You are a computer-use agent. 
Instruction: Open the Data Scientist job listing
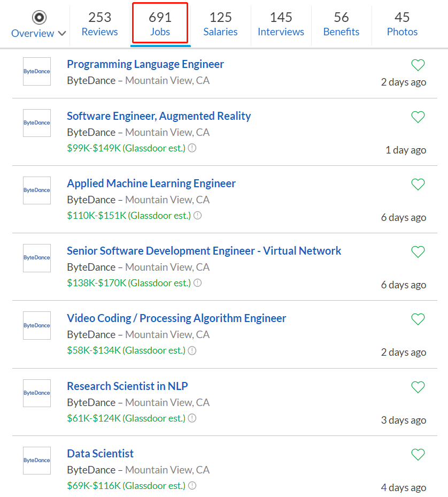coord(100,454)
